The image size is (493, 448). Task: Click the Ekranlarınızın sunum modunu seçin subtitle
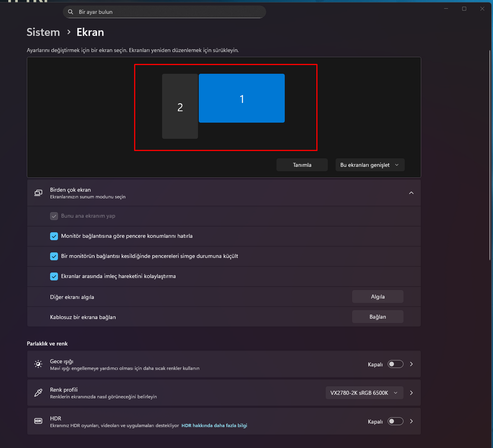click(88, 197)
